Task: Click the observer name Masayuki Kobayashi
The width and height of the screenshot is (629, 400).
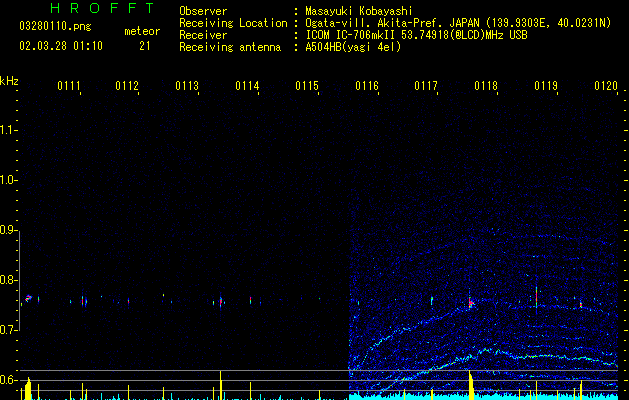Action: (359, 11)
